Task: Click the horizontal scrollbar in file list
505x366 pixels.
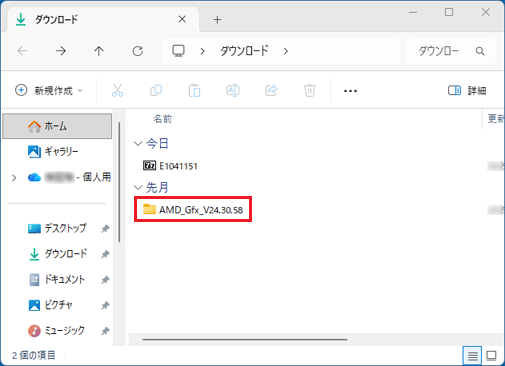Action: [x=245, y=339]
